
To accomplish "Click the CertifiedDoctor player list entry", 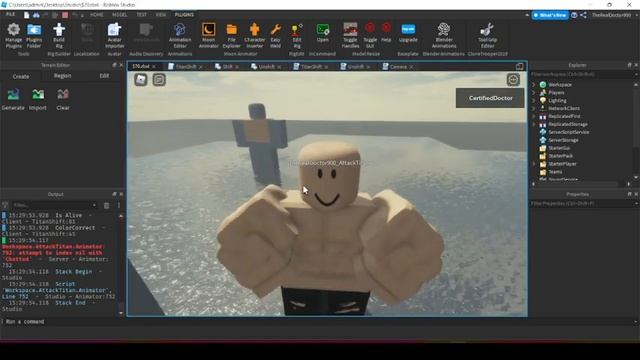I will point(490,98).
